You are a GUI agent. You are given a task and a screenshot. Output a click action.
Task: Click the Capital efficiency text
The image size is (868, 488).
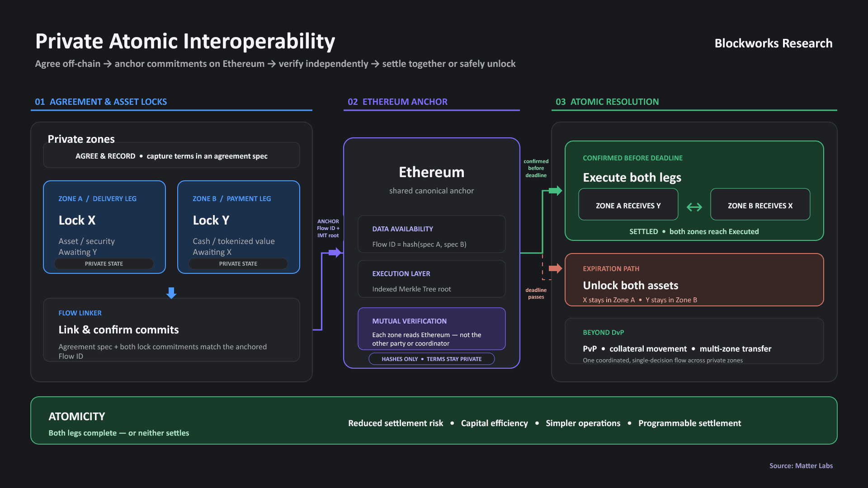coord(494,423)
